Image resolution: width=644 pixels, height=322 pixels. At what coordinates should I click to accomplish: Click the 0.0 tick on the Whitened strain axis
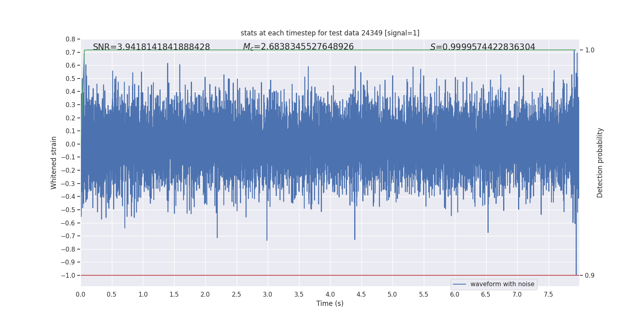click(x=70, y=144)
